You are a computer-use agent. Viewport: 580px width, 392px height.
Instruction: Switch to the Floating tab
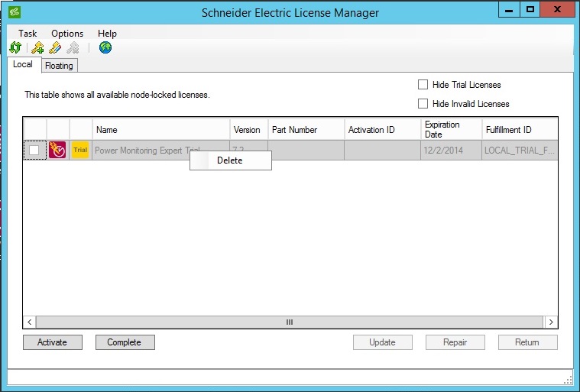[x=59, y=66]
